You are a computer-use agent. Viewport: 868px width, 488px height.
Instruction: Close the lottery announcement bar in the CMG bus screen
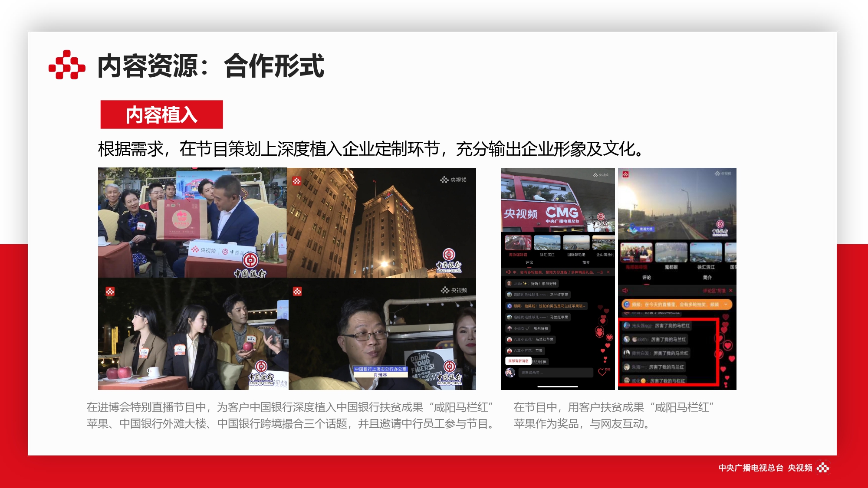click(608, 272)
